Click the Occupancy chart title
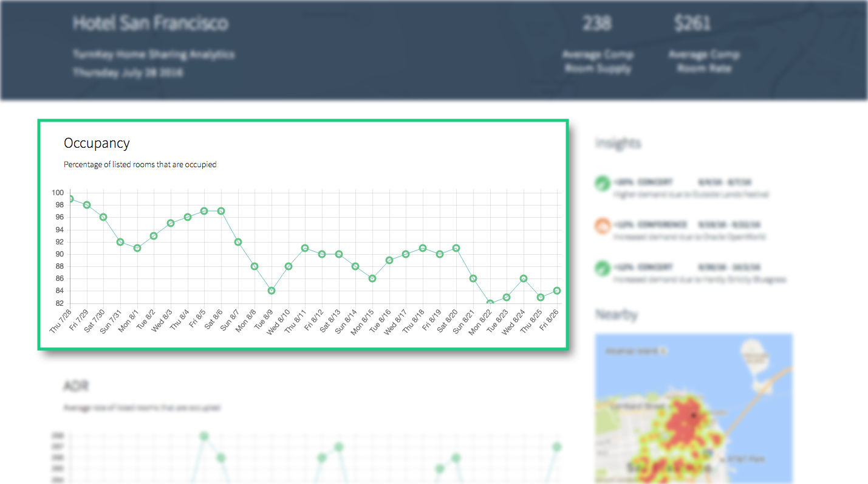This screenshot has width=868, height=484. (97, 143)
